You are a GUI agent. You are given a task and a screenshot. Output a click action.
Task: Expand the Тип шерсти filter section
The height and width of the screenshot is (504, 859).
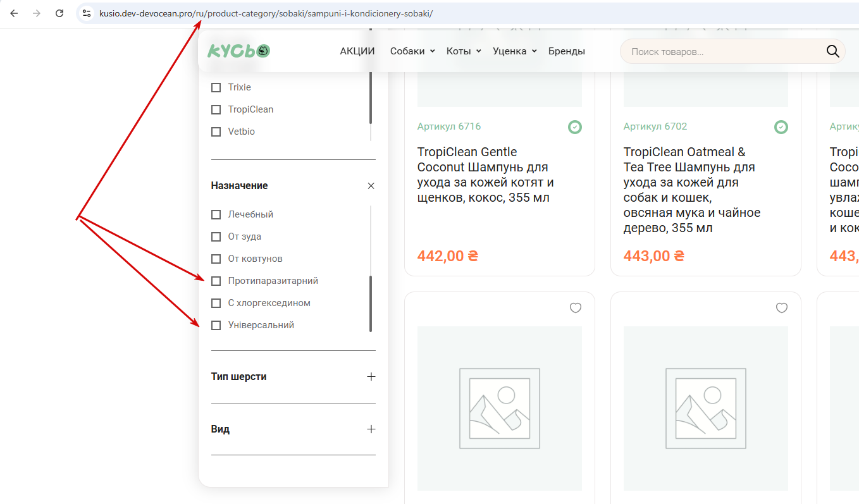371,376
